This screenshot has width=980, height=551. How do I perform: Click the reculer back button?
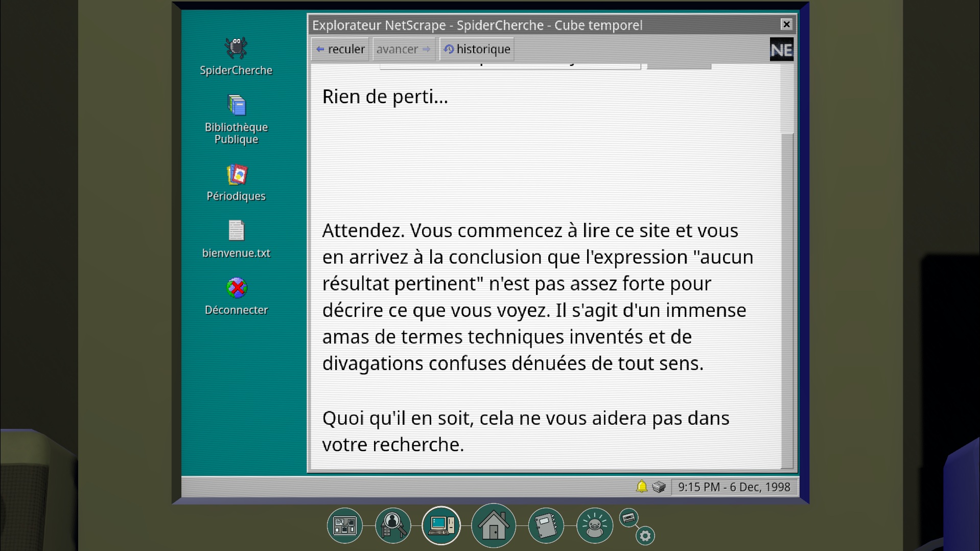click(340, 49)
